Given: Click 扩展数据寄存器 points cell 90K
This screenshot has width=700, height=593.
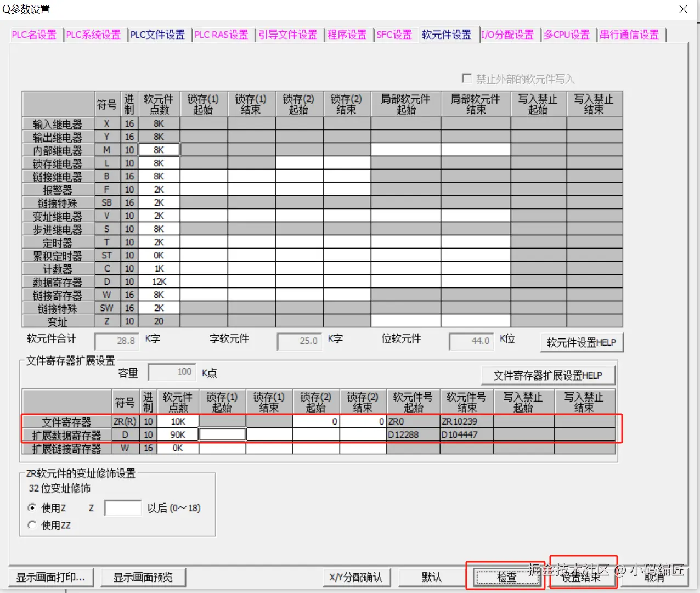Looking at the screenshot, I should click(178, 434).
